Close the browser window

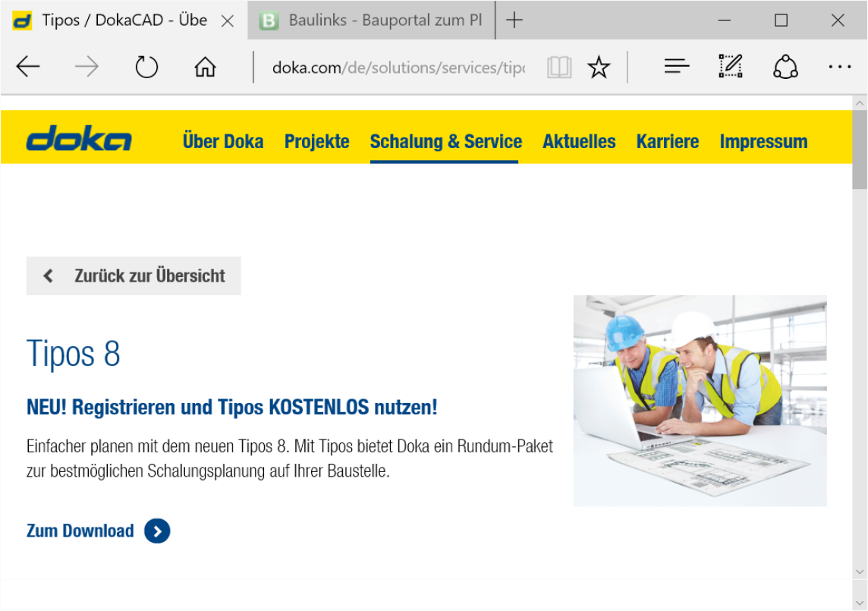pos(838,20)
